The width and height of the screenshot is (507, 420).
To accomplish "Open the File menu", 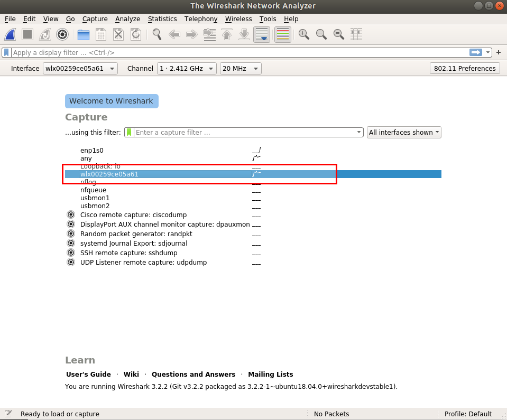I will [10, 18].
